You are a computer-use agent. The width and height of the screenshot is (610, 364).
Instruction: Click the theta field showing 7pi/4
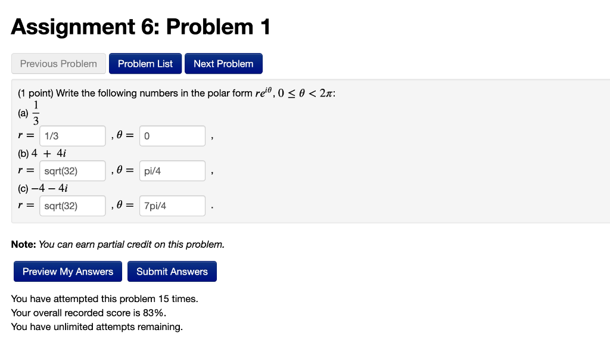click(172, 206)
